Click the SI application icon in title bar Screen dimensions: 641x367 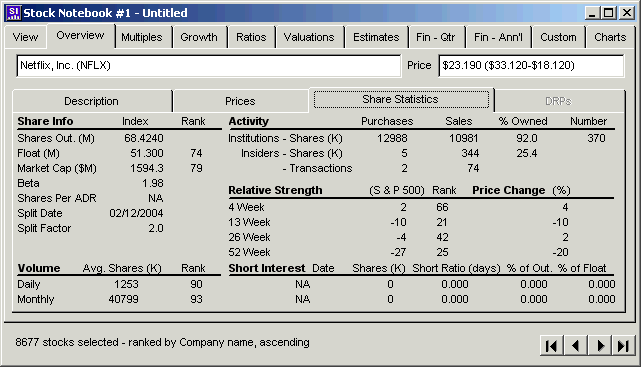coord(13,13)
